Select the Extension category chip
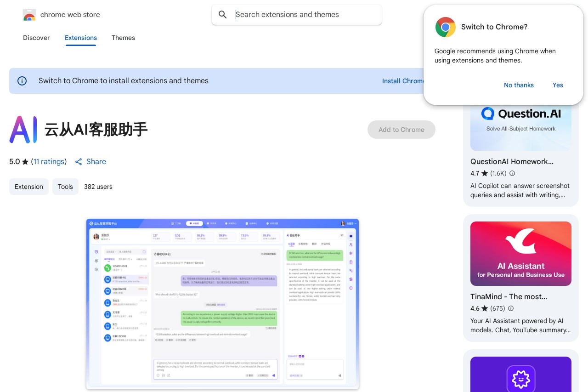 click(29, 187)
